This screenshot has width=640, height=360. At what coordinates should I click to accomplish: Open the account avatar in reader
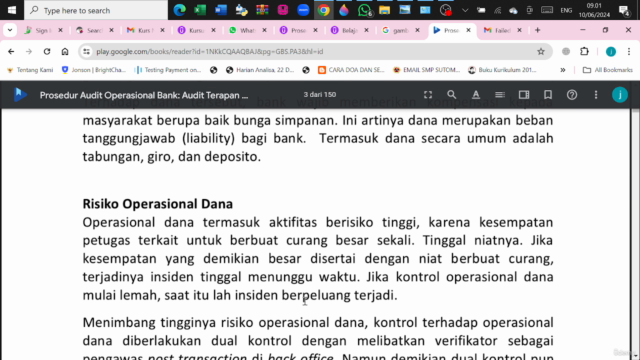tap(620, 95)
